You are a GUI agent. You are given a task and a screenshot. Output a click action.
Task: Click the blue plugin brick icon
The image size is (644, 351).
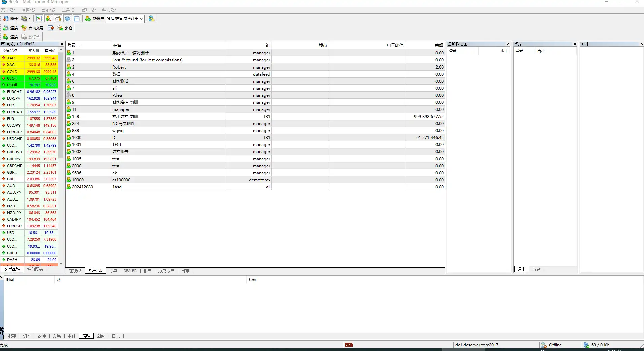pos(67,19)
